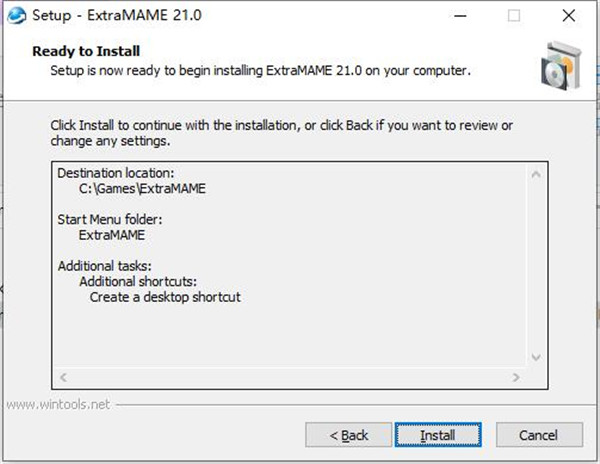
Task: Close the setup window with X
Action: coord(569,16)
